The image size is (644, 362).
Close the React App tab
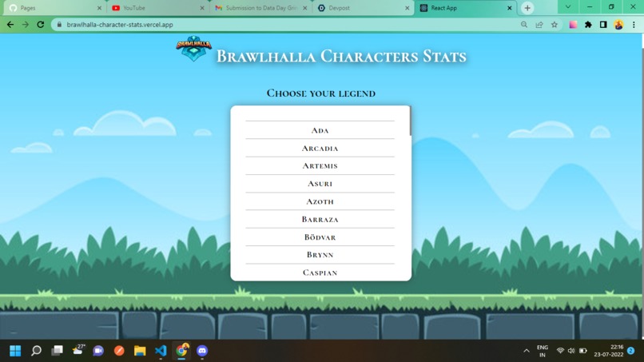(x=509, y=8)
